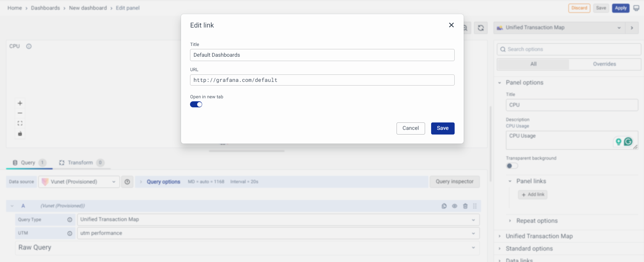644x262 pixels.
Task: Click the lock icon on CPU panel
Action: pyautogui.click(x=20, y=134)
